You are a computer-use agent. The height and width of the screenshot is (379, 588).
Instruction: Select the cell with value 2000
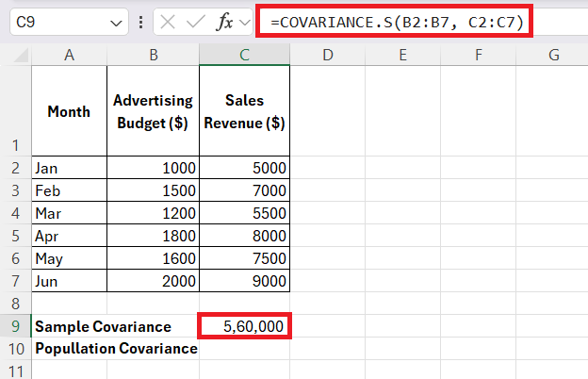[153, 281]
